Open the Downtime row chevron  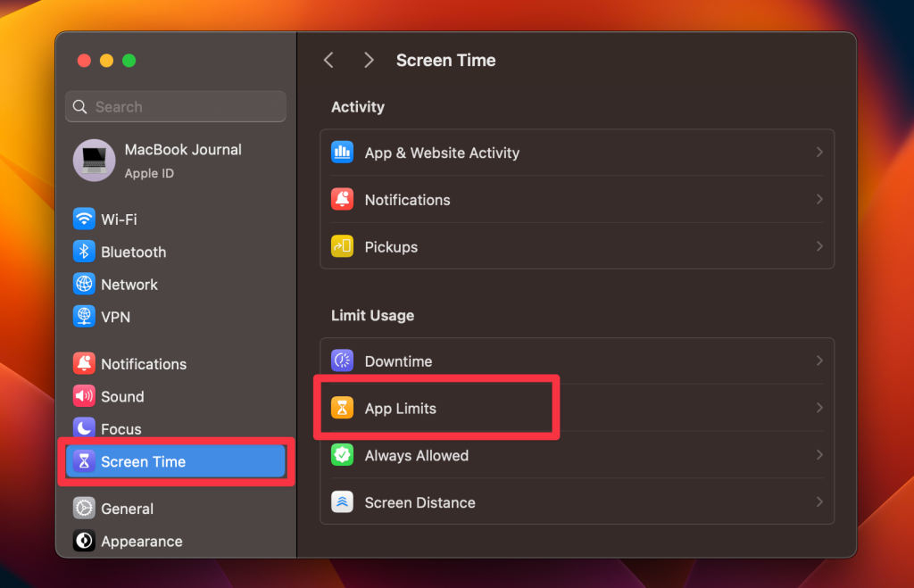819,360
